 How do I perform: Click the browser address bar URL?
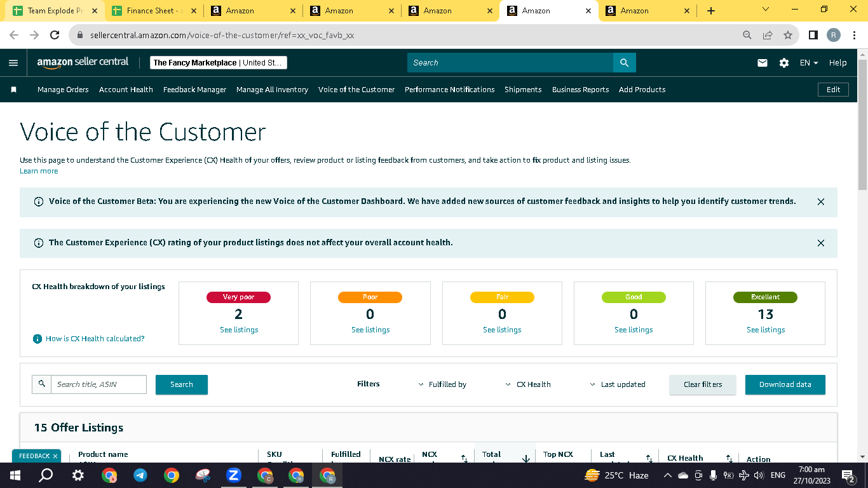(222, 36)
